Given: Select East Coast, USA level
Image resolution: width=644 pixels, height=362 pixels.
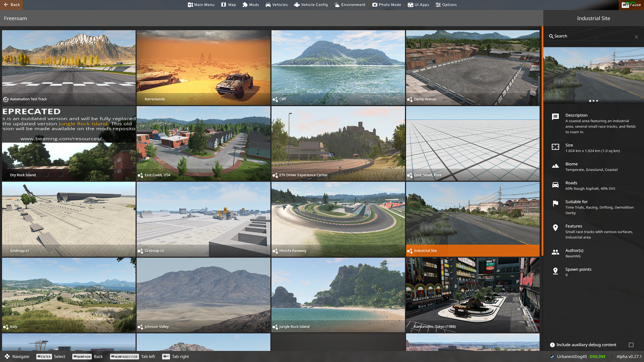Looking at the screenshot, I should (203, 144).
